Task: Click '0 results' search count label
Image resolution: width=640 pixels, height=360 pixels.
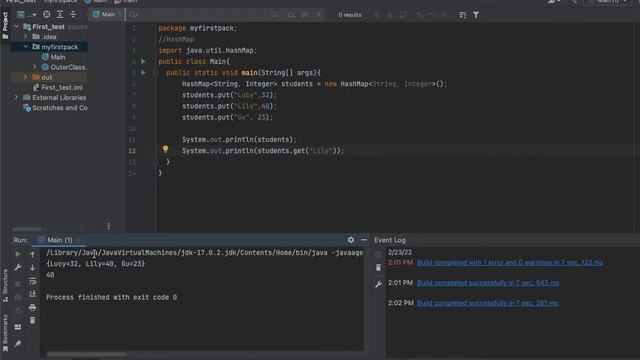Action: [x=350, y=15]
